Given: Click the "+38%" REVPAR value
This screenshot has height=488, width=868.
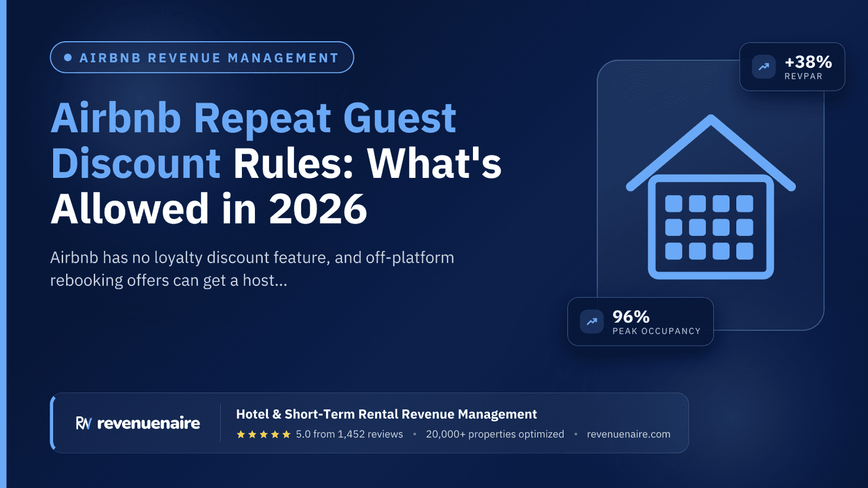Looking at the screenshot, I should pyautogui.click(x=808, y=62).
